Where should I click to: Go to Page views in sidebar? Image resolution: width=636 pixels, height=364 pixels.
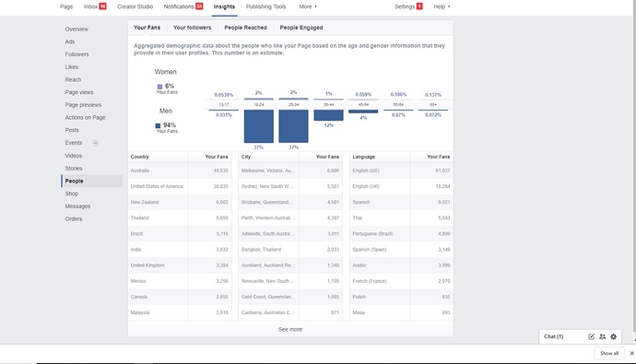pos(79,92)
